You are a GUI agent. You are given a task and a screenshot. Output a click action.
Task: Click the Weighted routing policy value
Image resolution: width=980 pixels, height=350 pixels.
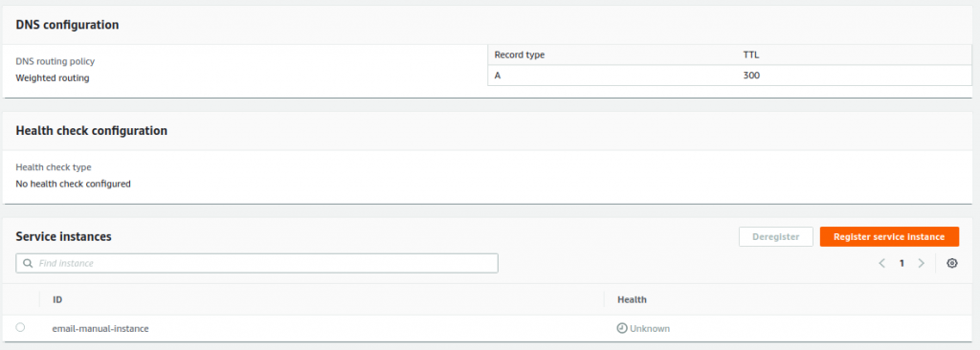[53, 78]
